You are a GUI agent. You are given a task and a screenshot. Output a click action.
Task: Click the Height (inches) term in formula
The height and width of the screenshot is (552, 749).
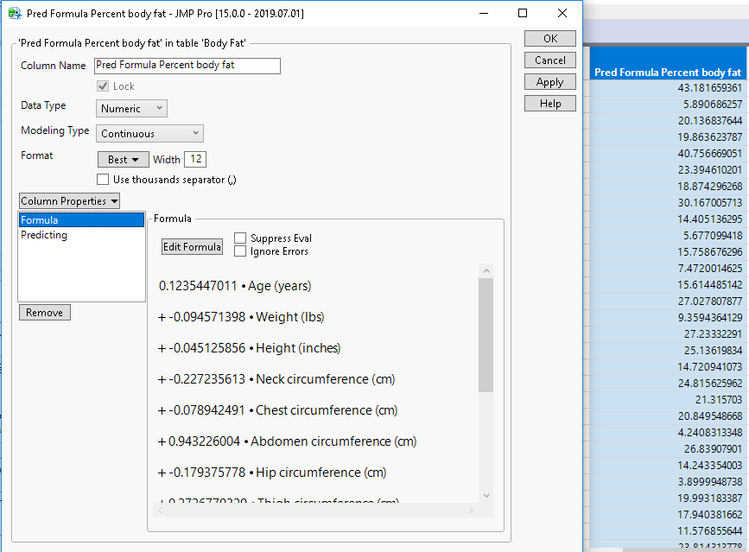pos(298,348)
